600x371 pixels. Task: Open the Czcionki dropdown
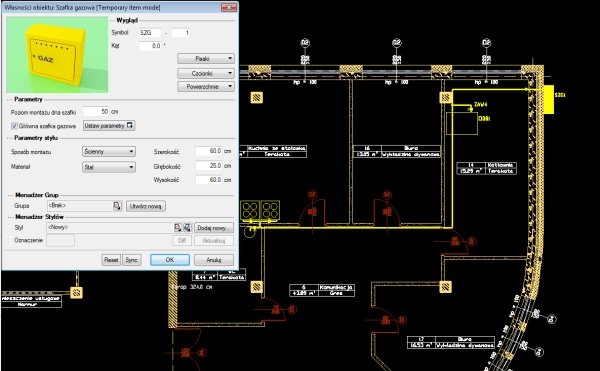(206, 73)
